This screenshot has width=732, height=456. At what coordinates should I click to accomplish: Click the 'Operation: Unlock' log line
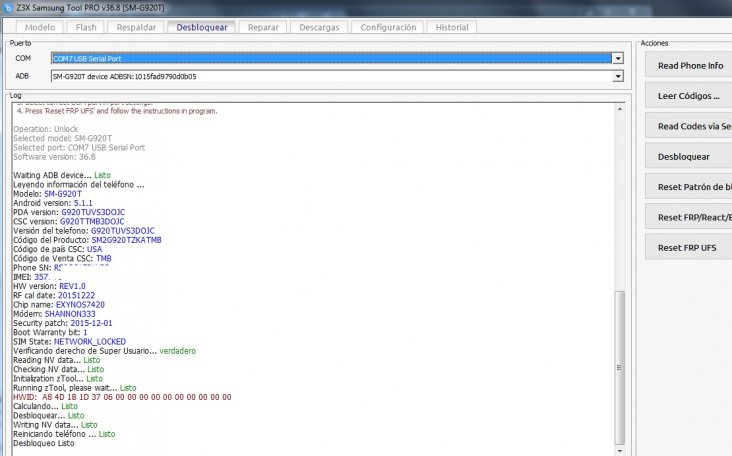tap(46, 129)
